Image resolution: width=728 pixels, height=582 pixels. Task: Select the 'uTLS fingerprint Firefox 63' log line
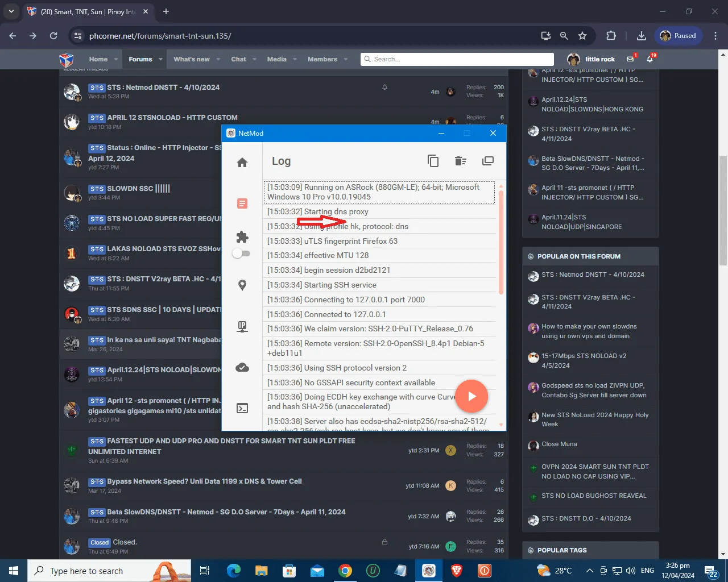click(x=379, y=241)
